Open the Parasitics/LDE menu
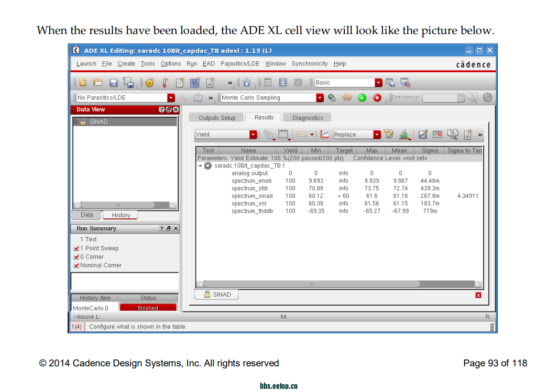 coord(240,64)
